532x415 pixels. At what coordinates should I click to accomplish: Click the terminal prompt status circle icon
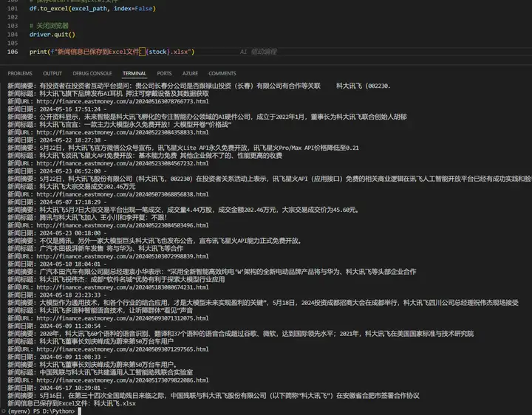3,411
